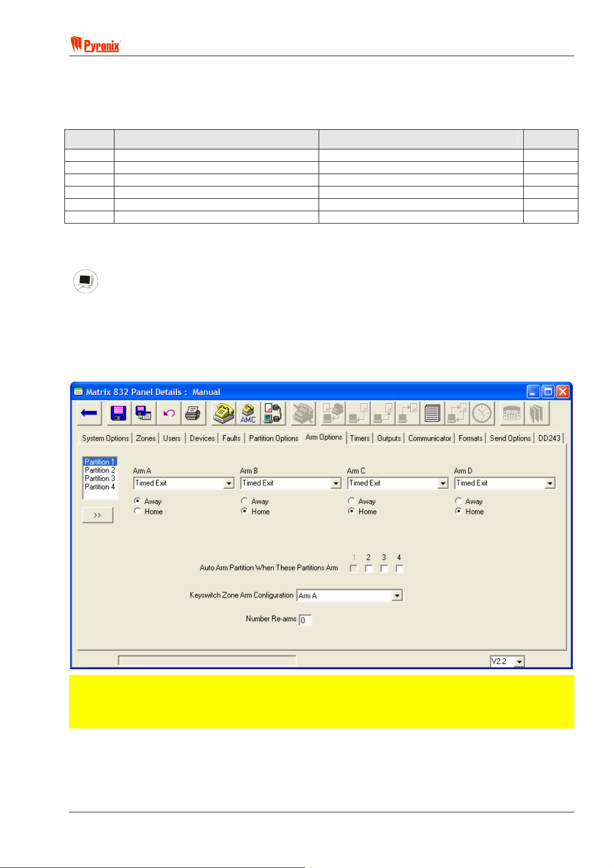Click the undo arrow toolbar icon
The height and width of the screenshot is (868, 614).
169,413
